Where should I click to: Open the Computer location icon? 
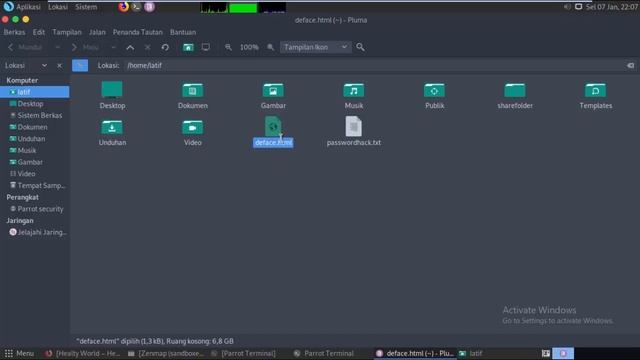tap(206, 47)
